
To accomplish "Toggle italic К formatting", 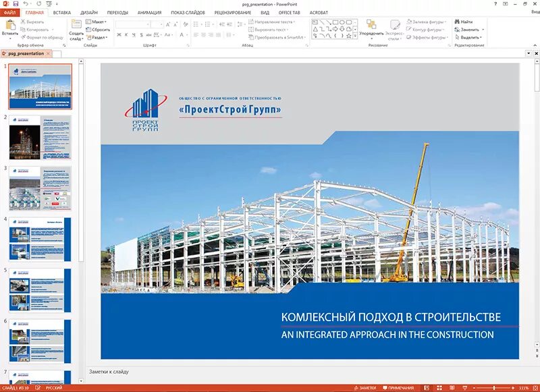I will coord(126,35).
